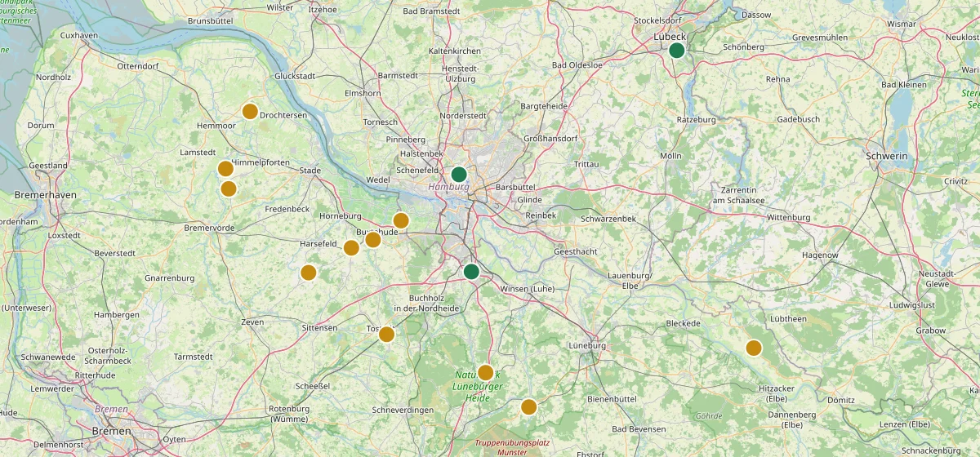This screenshot has height=457, width=980.
Task: Select the Norderstedt label
Action: (x=462, y=116)
